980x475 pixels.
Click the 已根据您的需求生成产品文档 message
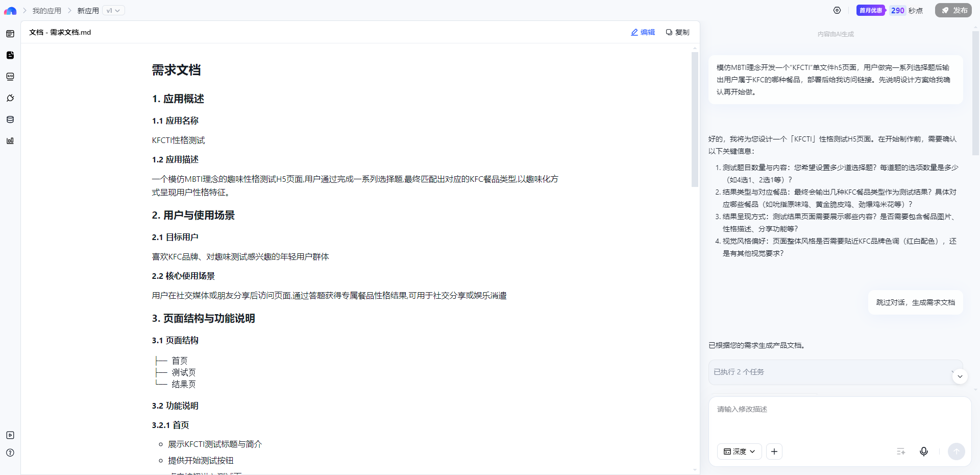(x=757, y=345)
